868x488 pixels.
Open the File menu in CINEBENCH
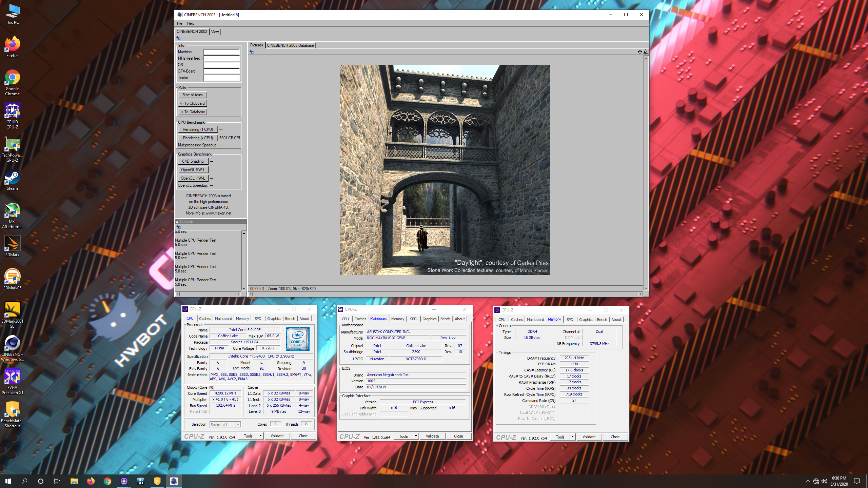tap(179, 23)
